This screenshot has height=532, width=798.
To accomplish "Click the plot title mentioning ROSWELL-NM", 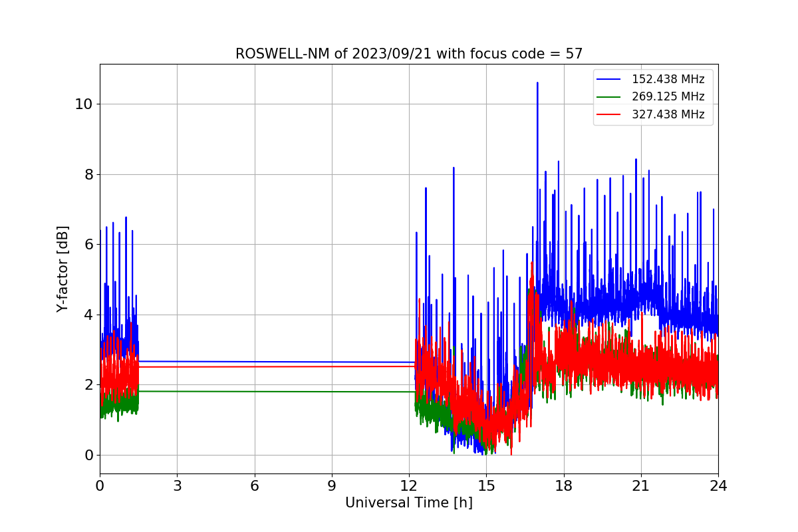I will [x=409, y=54].
